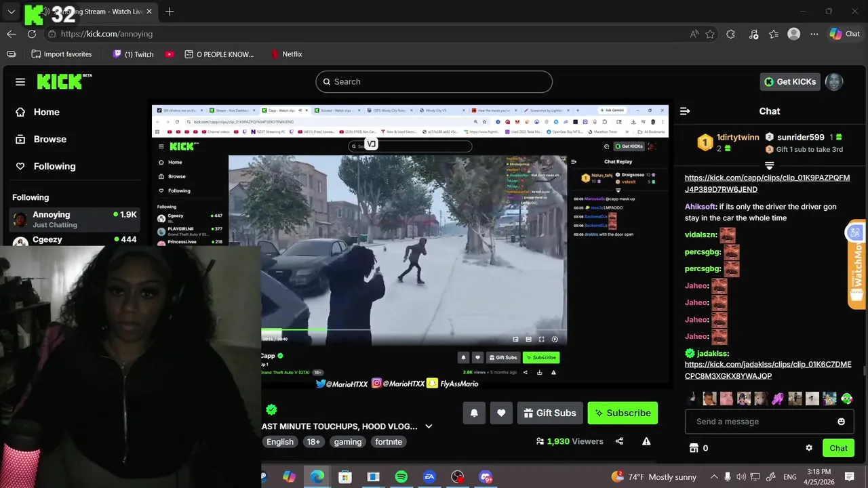Image resolution: width=868 pixels, height=488 pixels.
Task: Open the Netflix bookmark
Action: pyautogui.click(x=286, y=54)
